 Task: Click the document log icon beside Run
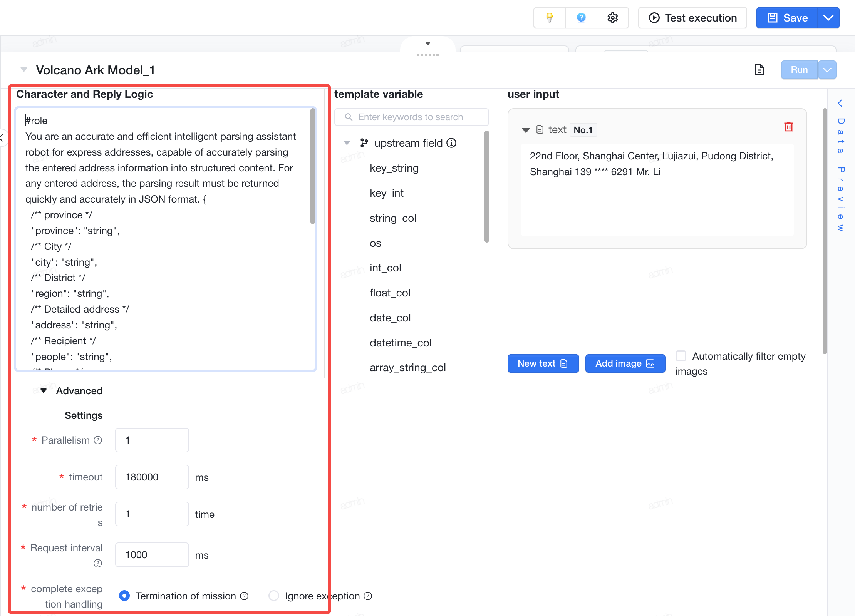click(x=759, y=70)
